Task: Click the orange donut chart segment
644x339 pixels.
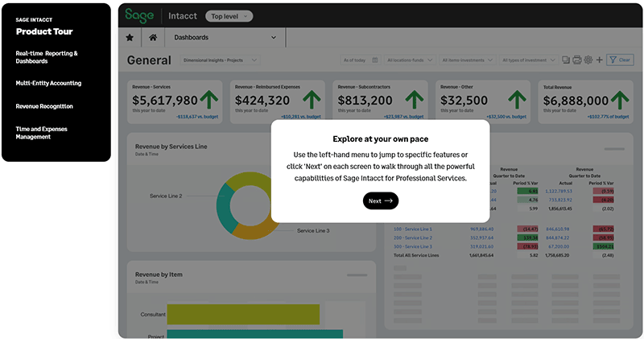Action: tap(257, 231)
